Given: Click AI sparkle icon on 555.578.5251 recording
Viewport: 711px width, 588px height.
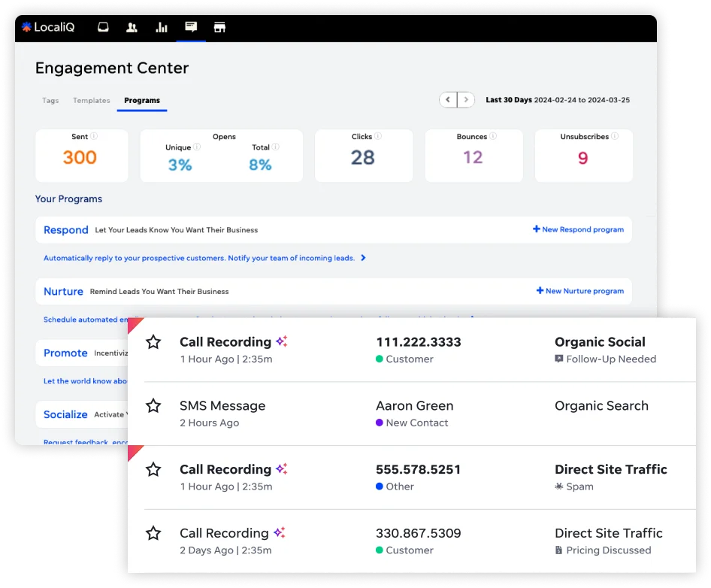Looking at the screenshot, I should coord(282,468).
